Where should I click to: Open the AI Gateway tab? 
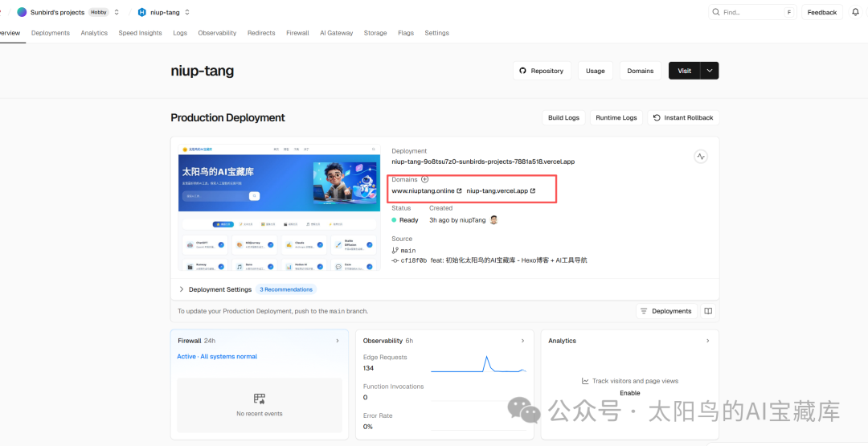pos(337,33)
